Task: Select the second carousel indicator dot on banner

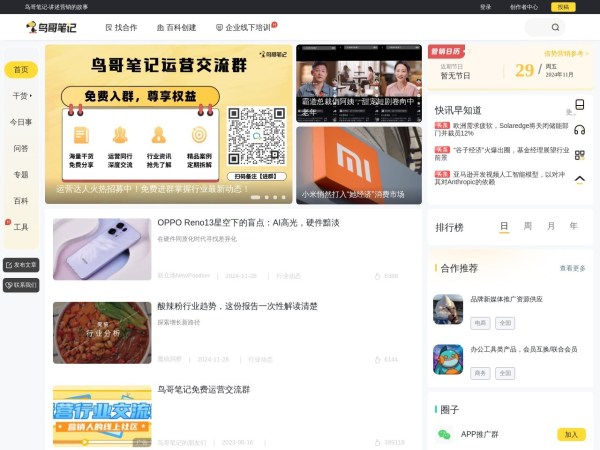Action: click(267, 197)
